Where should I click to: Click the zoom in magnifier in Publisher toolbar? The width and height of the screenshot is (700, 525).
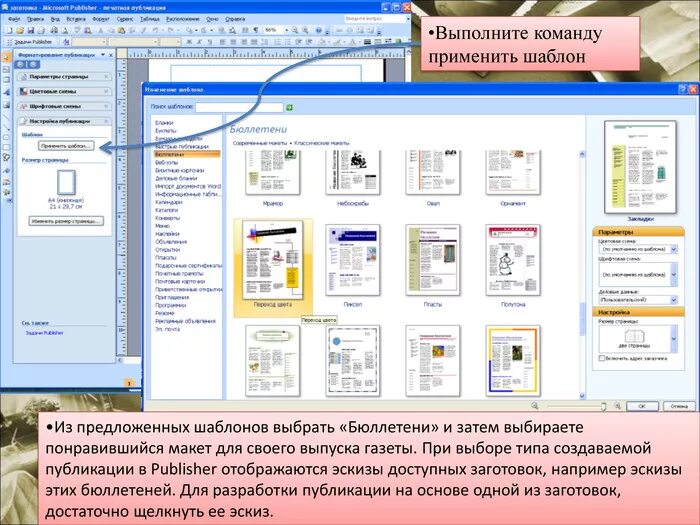305,30
